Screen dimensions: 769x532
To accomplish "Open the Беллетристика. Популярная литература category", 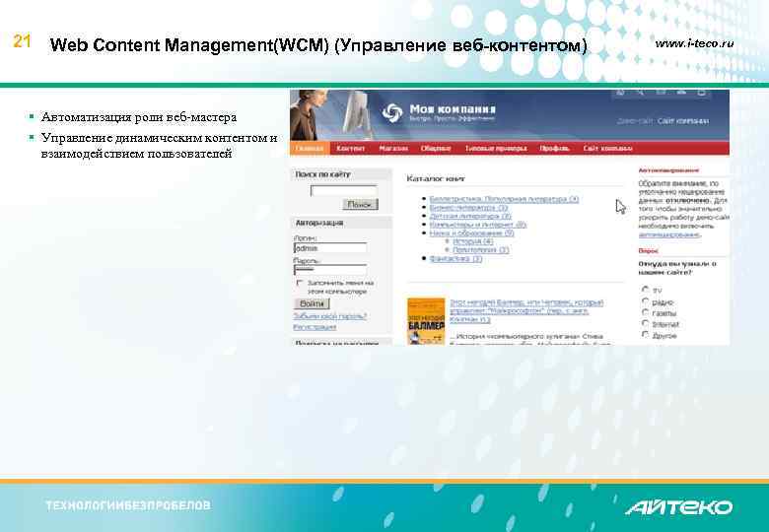I will tap(504, 199).
